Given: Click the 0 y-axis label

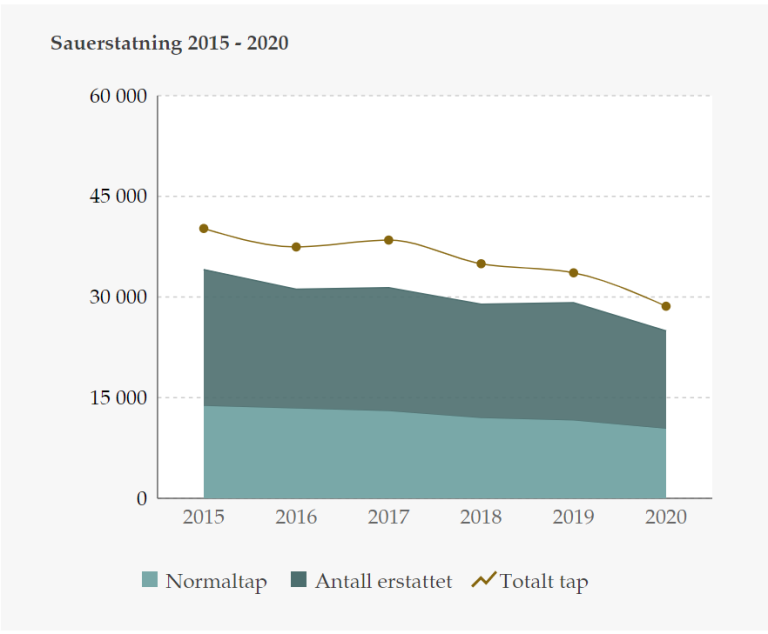Looking at the screenshot, I should 142,498.
